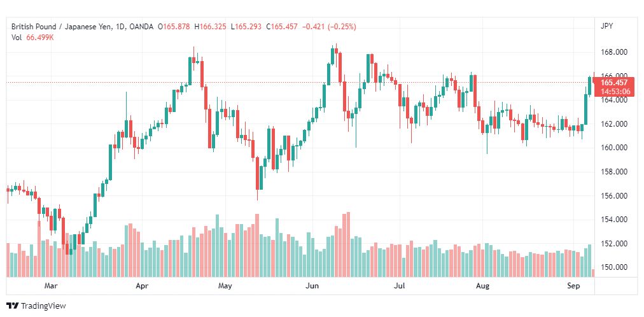Image resolution: width=644 pixels, height=317 pixels.
Task: Click the 150.000 price axis label
Action: tap(611, 267)
